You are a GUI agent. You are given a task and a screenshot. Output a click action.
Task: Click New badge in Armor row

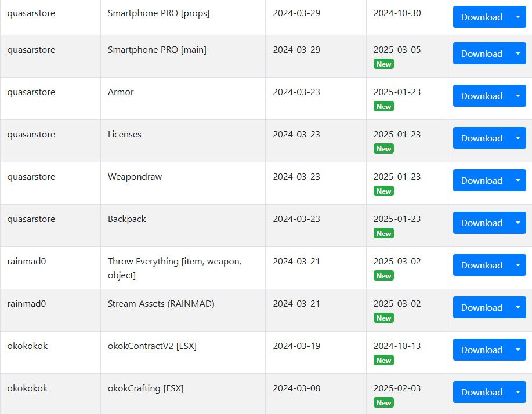(383, 107)
